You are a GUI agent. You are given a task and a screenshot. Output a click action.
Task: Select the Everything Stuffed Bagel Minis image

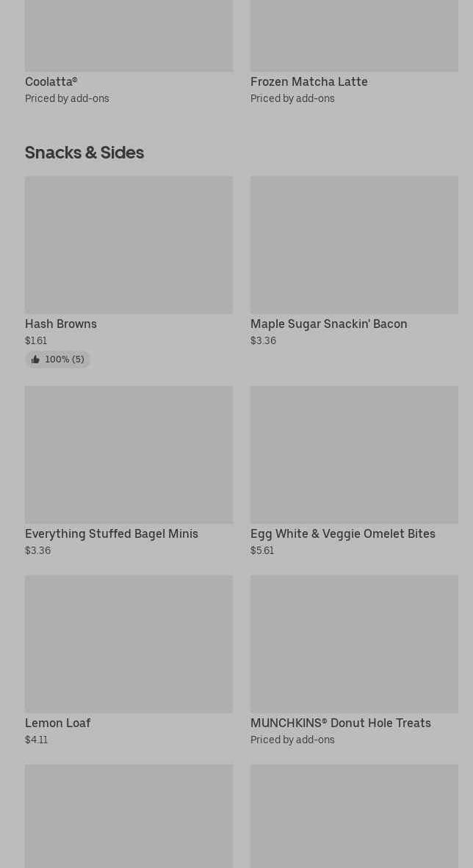(x=129, y=454)
